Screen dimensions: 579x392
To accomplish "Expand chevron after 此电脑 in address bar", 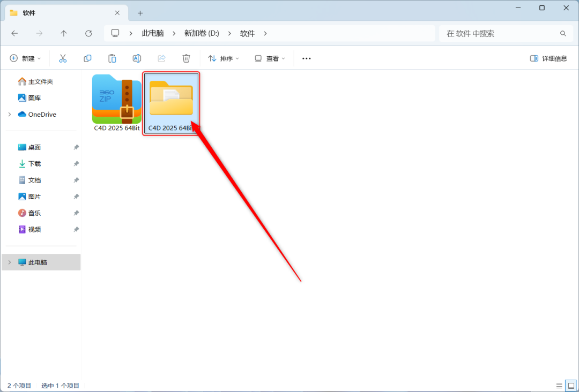I will point(174,34).
